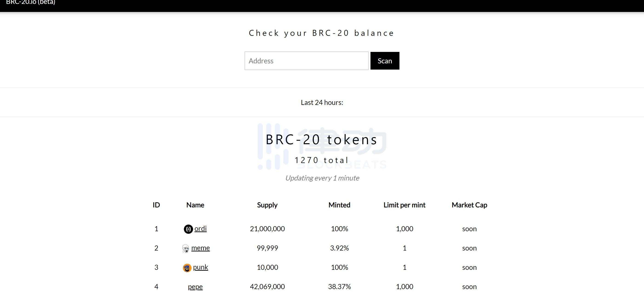Viewport: 644px width, 293px height.
Task: Click the Name column header
Action: [195, 205]
